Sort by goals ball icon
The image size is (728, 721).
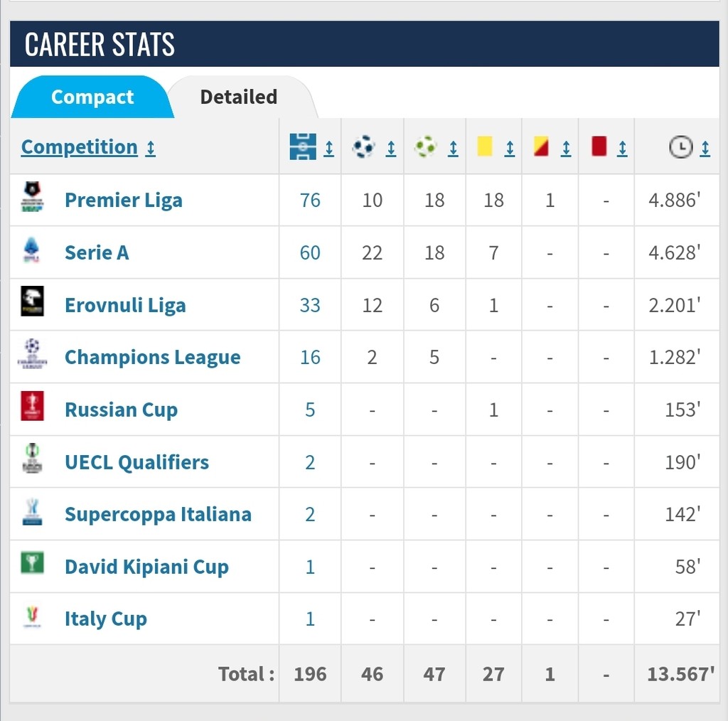(364, 147)
